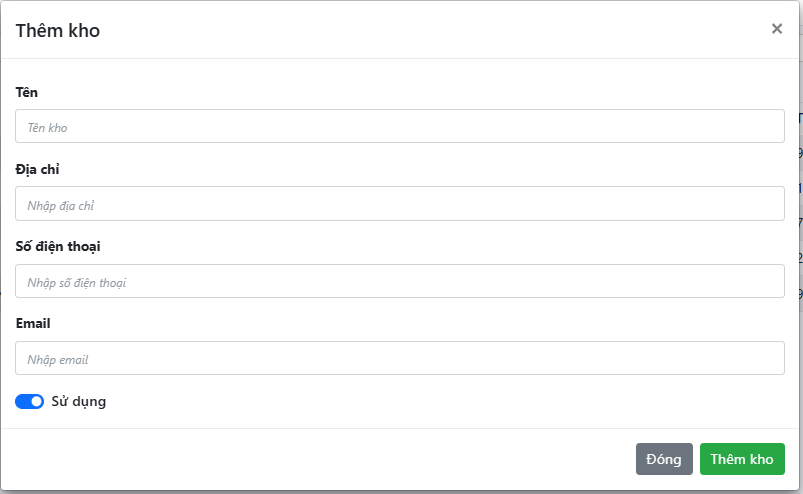Click the 'Tên kho' placeholder text

click(48, 127)
